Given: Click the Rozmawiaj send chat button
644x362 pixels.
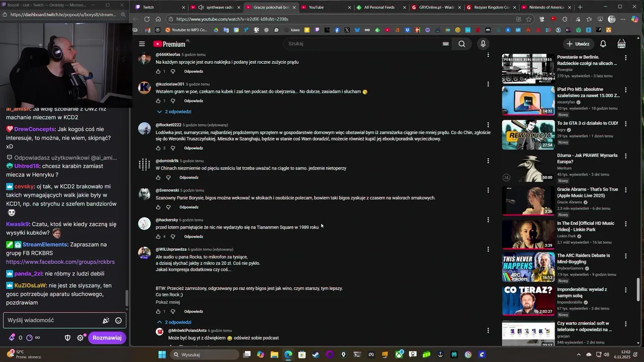Looking at the screenshot, I should 107,338.
